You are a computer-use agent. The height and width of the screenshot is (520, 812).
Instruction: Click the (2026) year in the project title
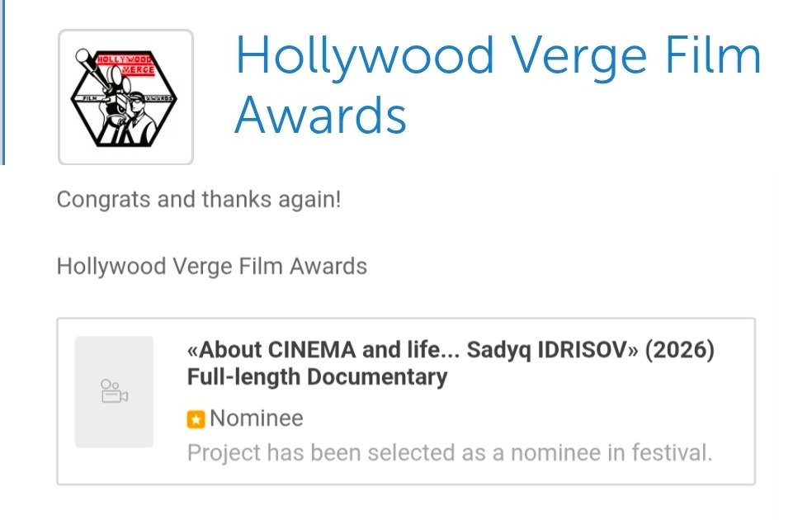coord(679,350)
